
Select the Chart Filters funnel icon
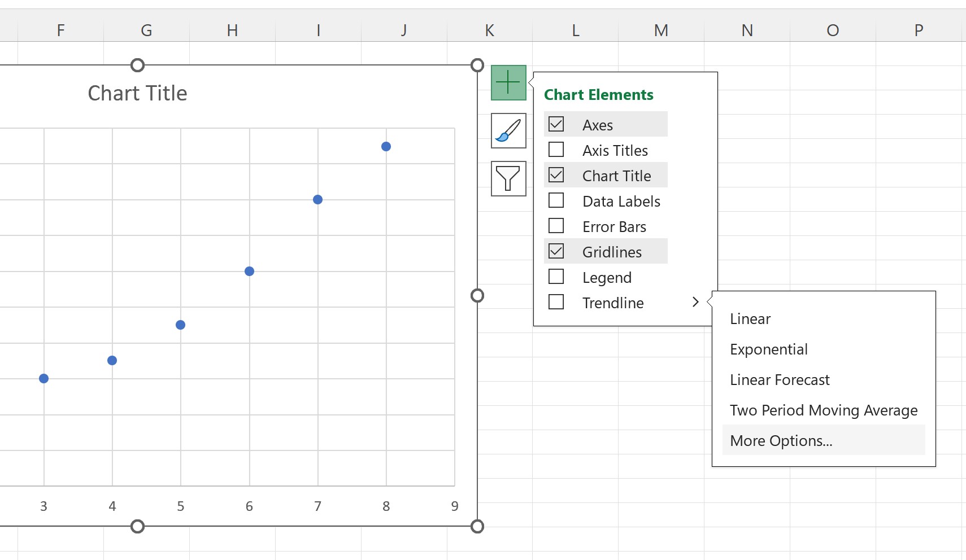(x=507, y=179)
